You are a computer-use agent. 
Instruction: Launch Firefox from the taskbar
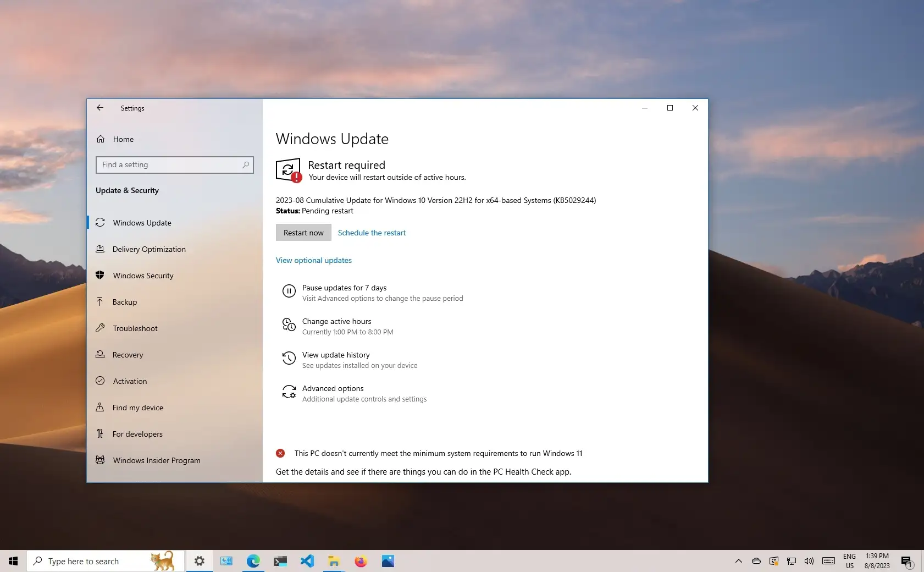[x=361, y=561]
